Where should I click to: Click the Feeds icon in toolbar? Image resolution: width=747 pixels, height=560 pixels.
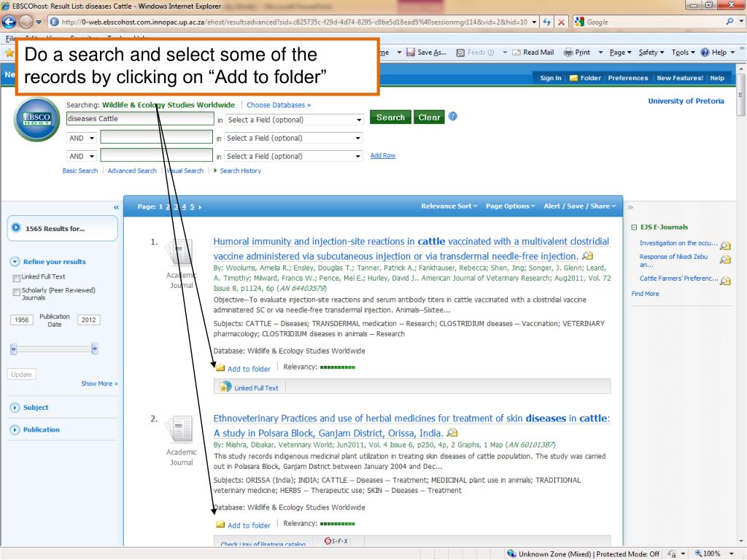point(460,52)
